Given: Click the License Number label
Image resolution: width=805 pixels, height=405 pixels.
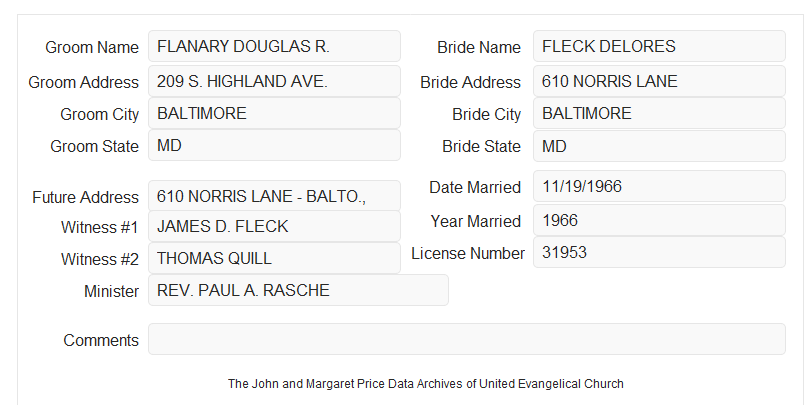Looking at the screenshot, I should pos(468,253).
